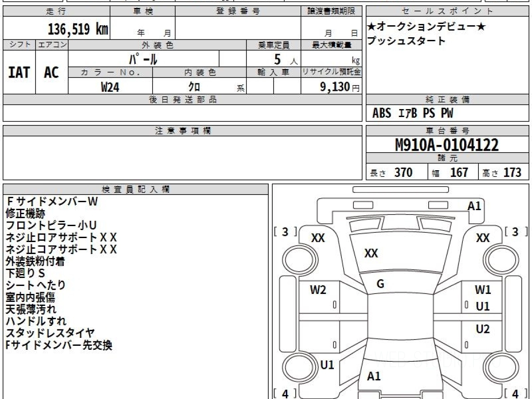Select the note 室内内張傷

[30, 297]
